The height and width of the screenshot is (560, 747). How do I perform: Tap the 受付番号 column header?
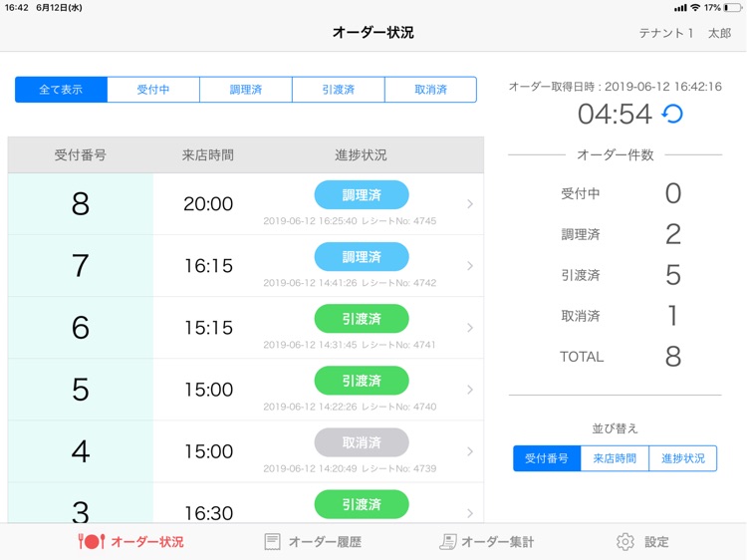click(x=80, y=154)
